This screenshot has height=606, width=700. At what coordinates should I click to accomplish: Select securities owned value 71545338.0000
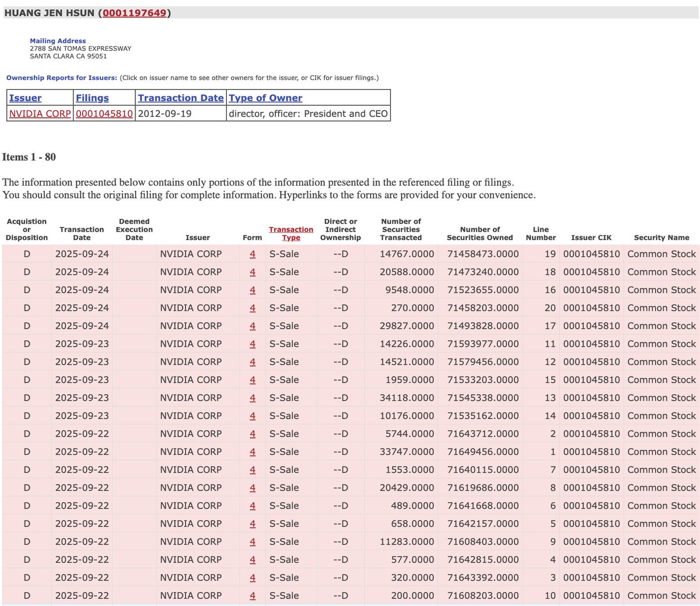(483, 398)
